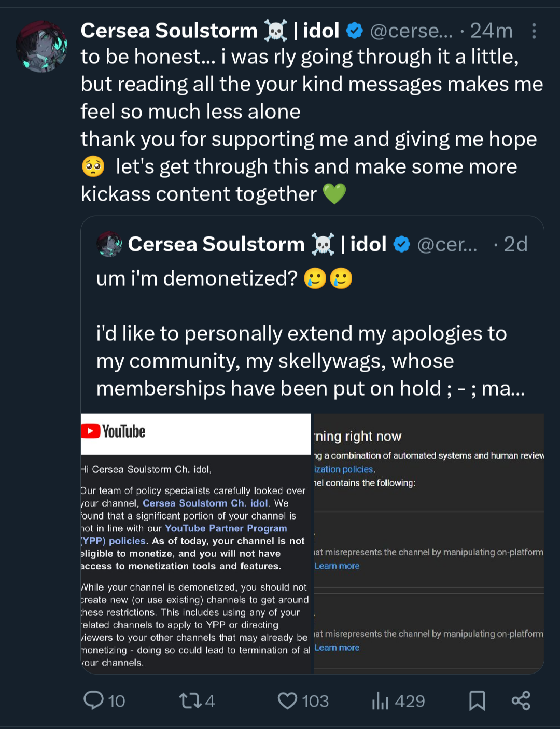The image size is (560, 729).
Task: Open the three-dot more options menu
Action: point(534,31)
